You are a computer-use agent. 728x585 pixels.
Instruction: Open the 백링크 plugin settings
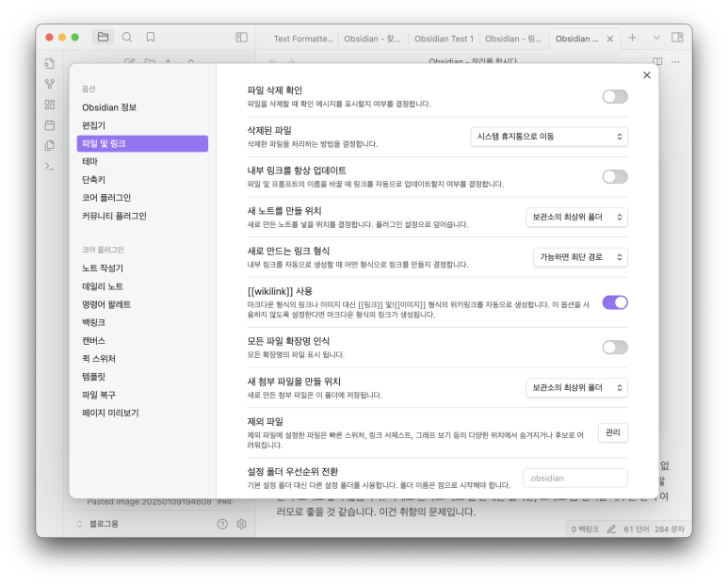coord(142,323)
